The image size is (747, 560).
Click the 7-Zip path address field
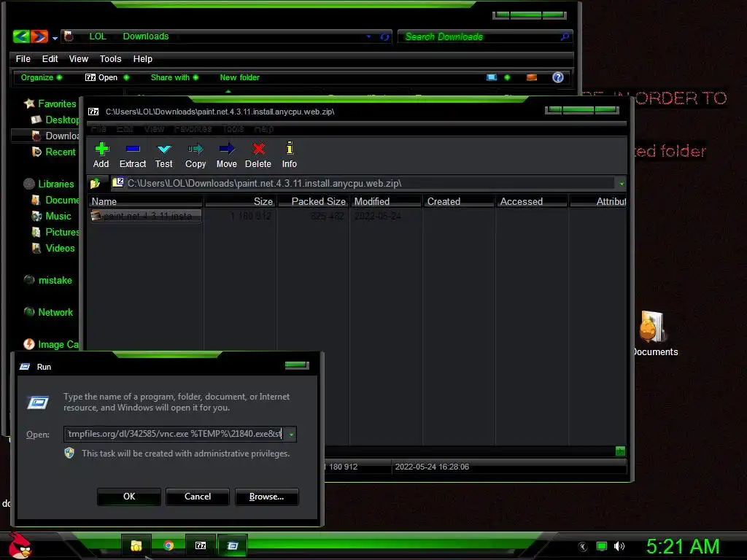(x=364, y=183)
